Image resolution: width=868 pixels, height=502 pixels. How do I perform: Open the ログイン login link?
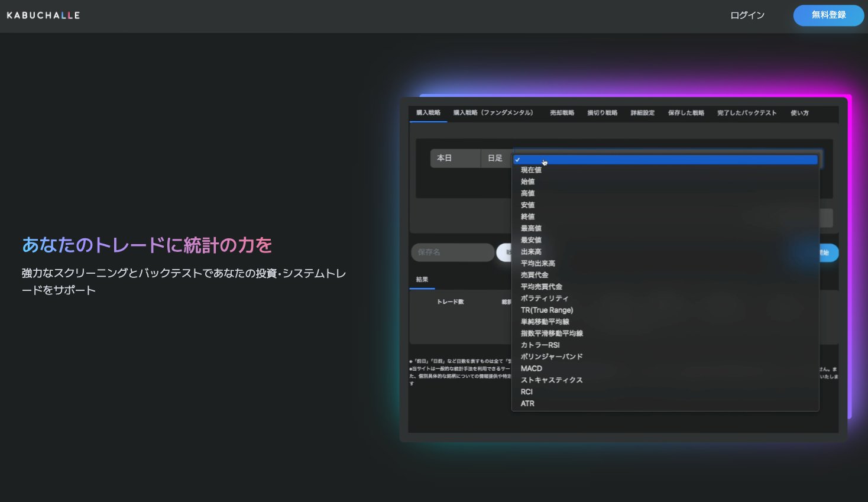click(747, 15)
